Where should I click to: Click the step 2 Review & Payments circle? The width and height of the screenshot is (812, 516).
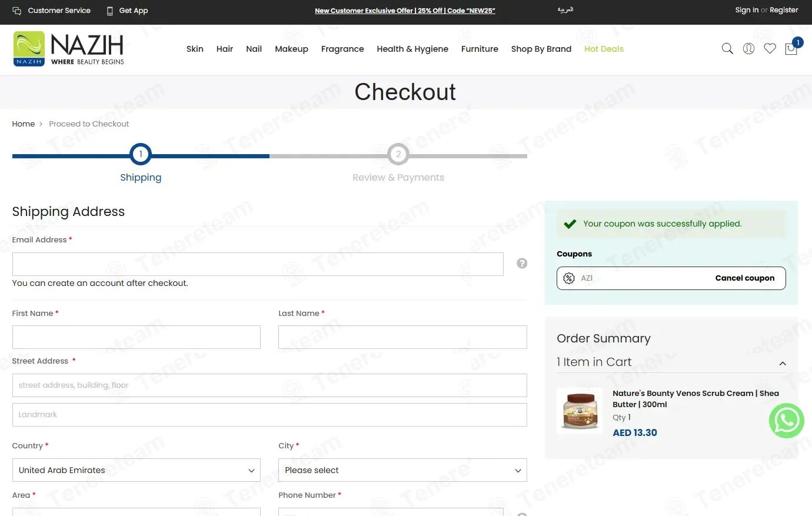tap(398, 154)
